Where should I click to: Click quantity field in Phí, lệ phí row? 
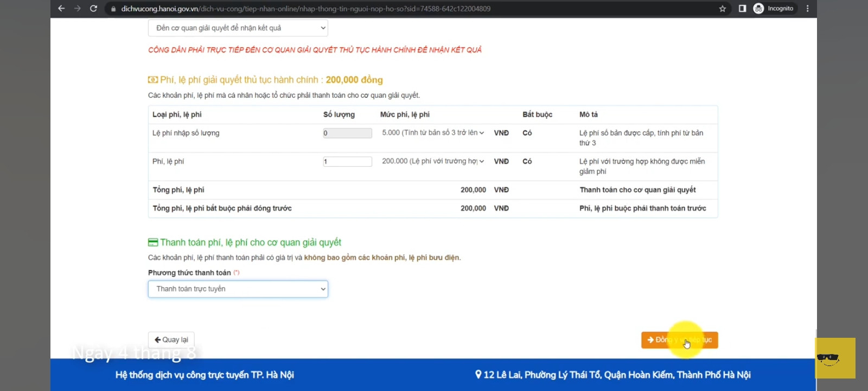[348, 161]
